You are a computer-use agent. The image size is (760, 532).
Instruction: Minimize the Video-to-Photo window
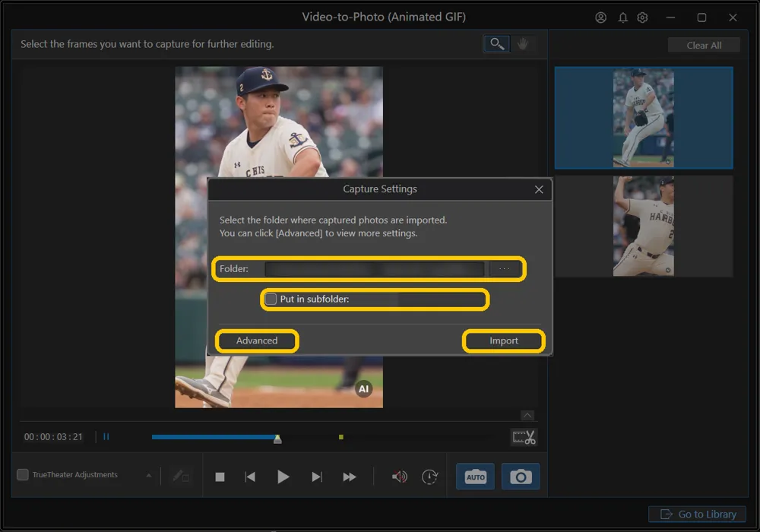[670, 17]
